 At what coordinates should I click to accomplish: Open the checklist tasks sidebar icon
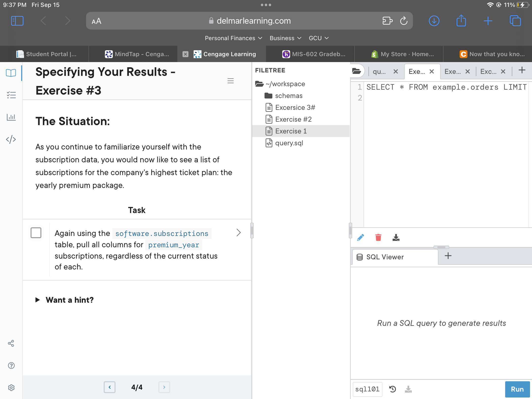tap(11, 95)
